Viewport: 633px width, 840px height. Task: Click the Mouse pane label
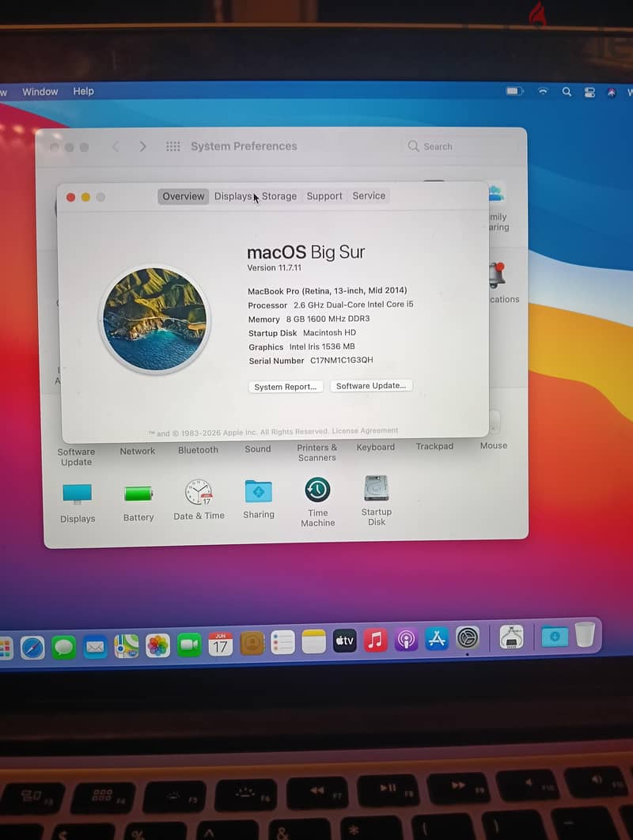click(494, 446)
